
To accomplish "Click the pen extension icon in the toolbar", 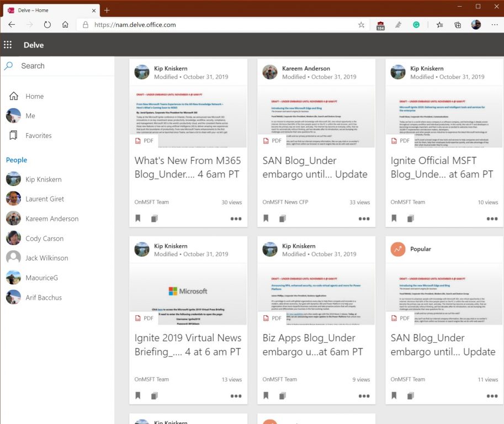I will point(398,25).
